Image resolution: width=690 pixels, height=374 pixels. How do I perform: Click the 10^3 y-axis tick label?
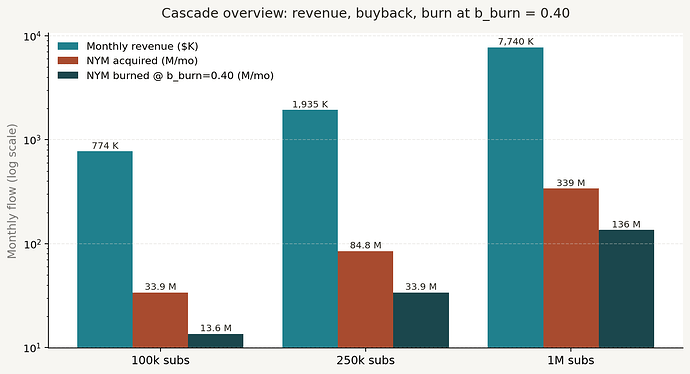click(32, 140)
